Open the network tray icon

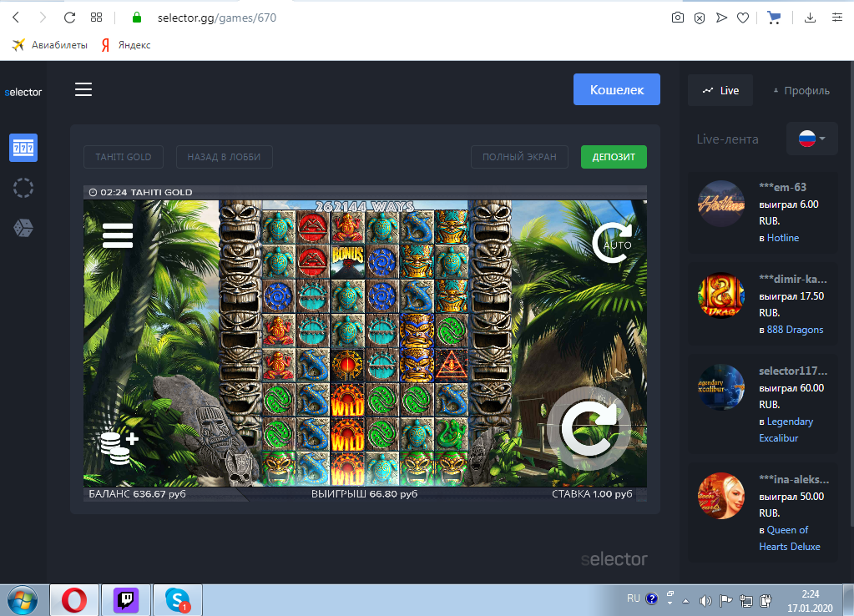point(746,601)
